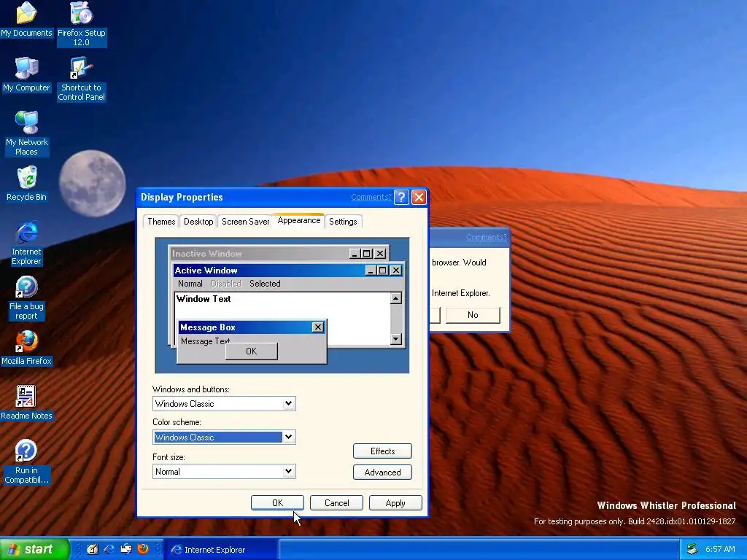Screen dimensions: 747x560
Task: Select the Readme Notes desktop icon
Action: (26, 402)
